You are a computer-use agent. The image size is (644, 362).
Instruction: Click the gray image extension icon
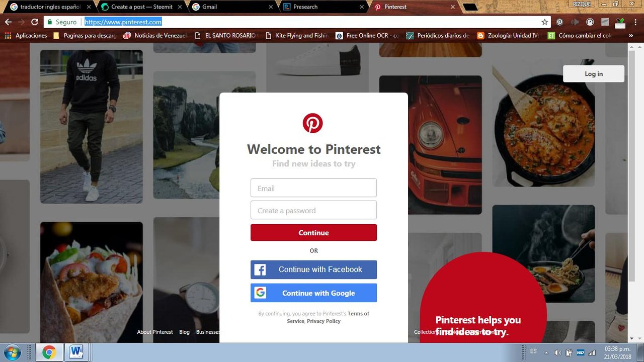(x=605, y=22)
